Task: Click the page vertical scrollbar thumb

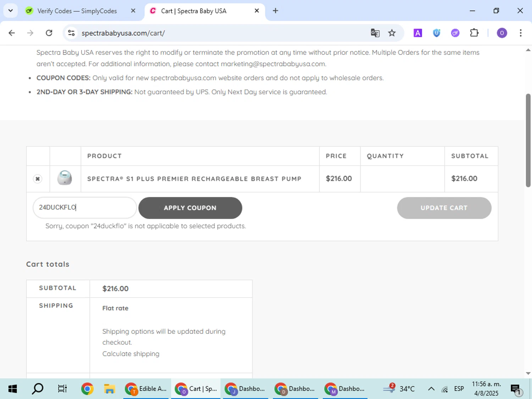Action: click(x=528, y=140)
